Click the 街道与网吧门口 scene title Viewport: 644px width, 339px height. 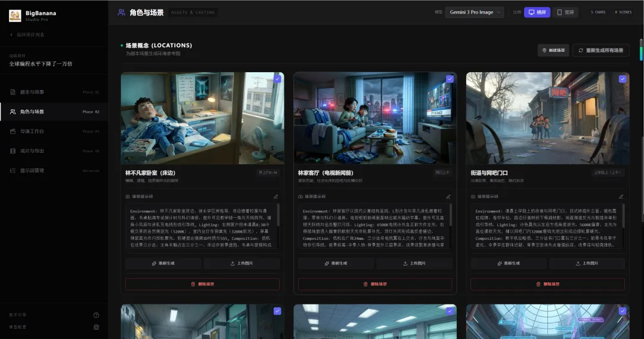[x=489, y=173]
